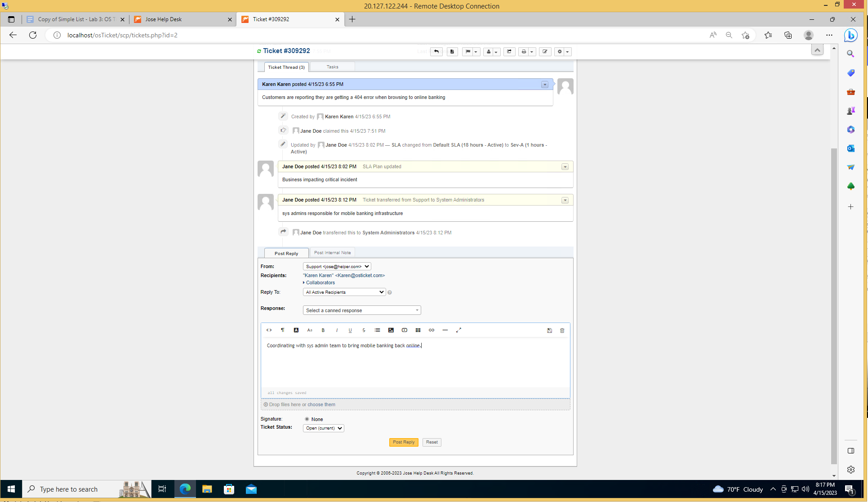Apply underline formatting to reply text
The image size is (868, 502).
point(350,330)
